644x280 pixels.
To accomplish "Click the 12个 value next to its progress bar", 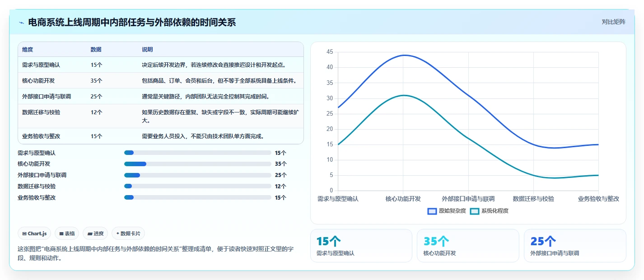I will [280, 186].
